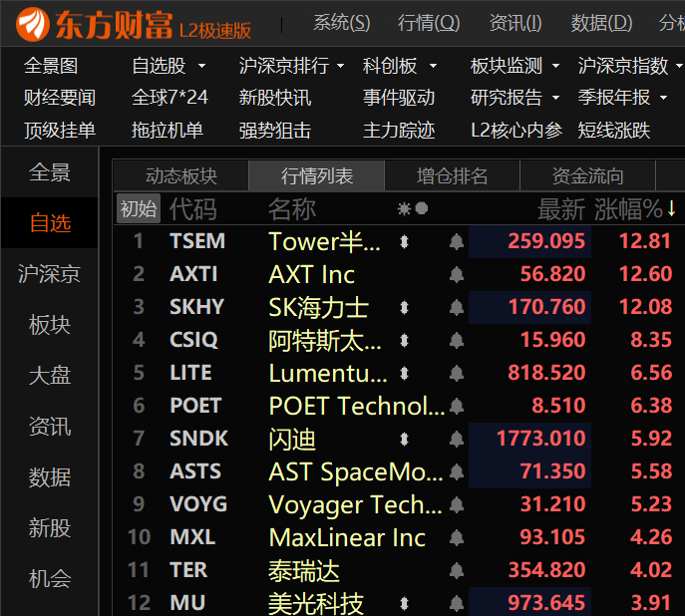Open 财经要闻 news link

coord(60,98)
